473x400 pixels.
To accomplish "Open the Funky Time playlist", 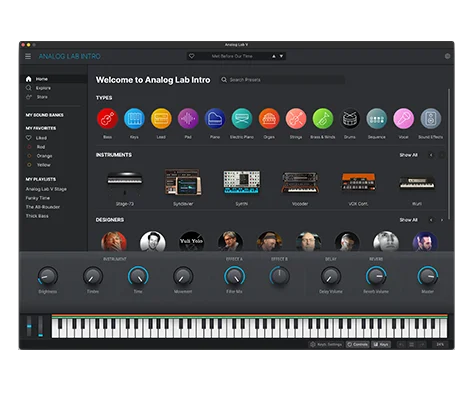I will (x=38, y=198).
